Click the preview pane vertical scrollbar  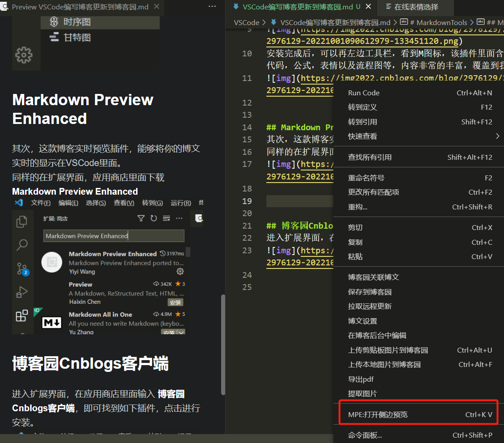223,345
